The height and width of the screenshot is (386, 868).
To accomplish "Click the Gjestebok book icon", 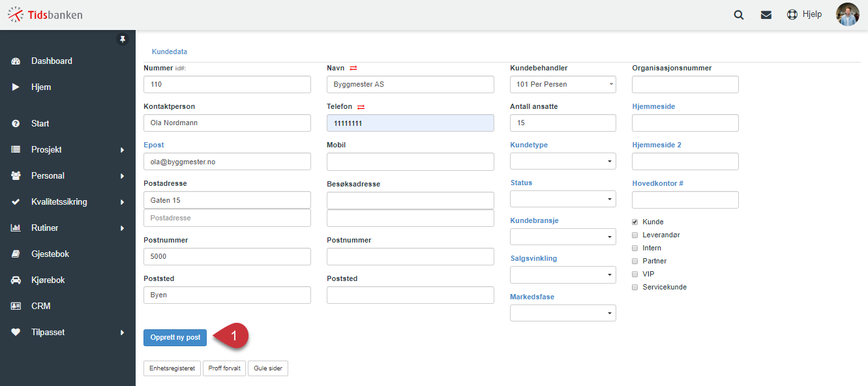I will (x=16, y=254).
